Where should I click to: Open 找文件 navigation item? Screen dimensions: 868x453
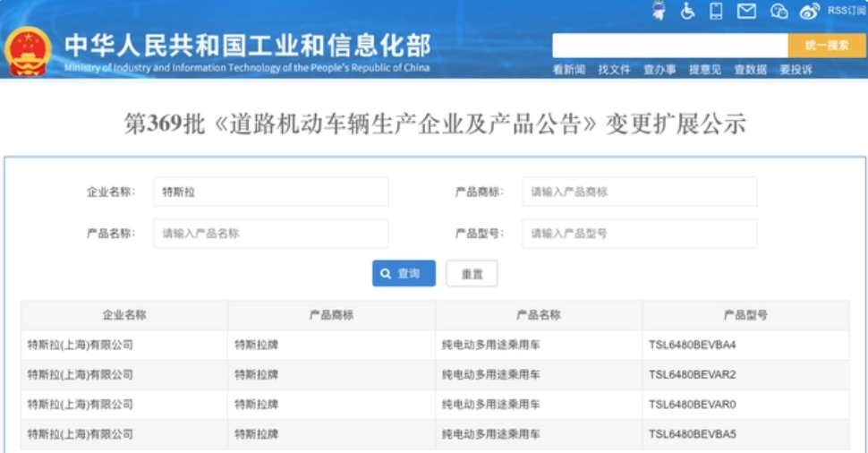coord(614,69)
